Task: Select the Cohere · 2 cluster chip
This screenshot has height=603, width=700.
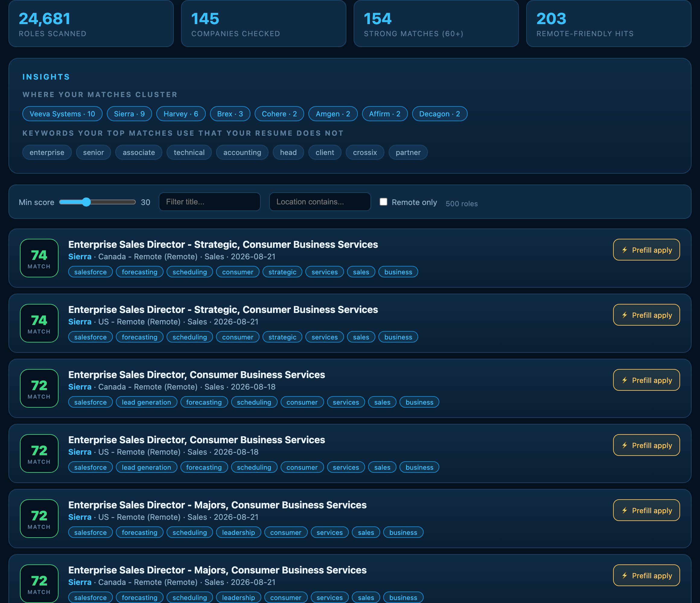Action: coord(279,114)
